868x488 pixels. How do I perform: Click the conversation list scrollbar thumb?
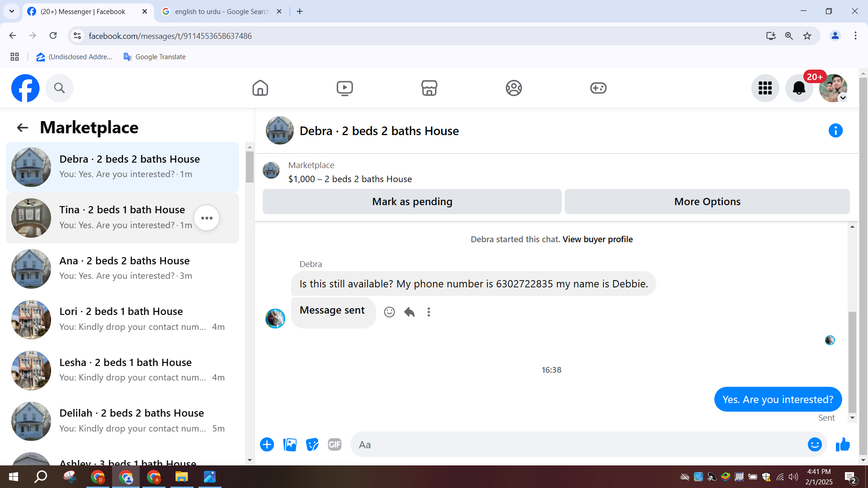click(x=250, y=167)
